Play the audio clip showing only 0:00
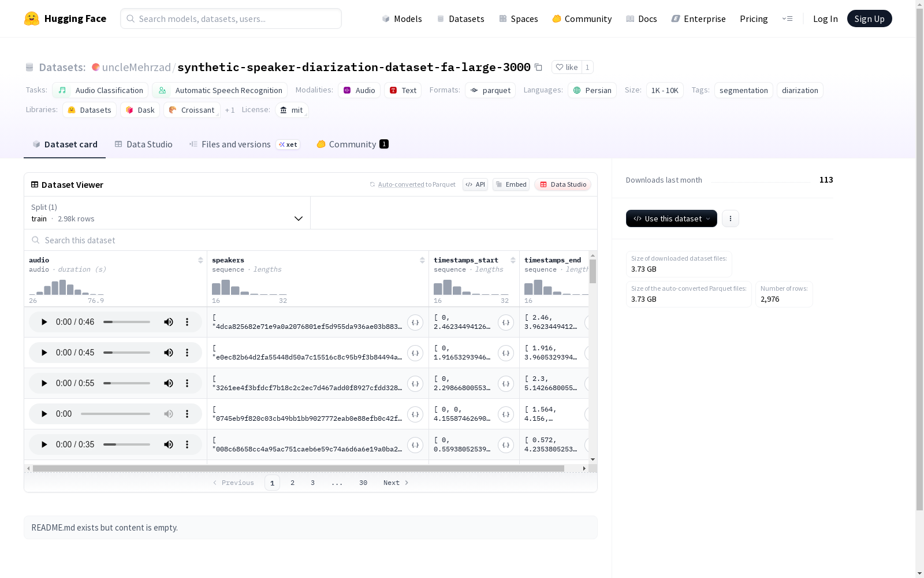Screen dimensions: 924x578 [44, 414]
